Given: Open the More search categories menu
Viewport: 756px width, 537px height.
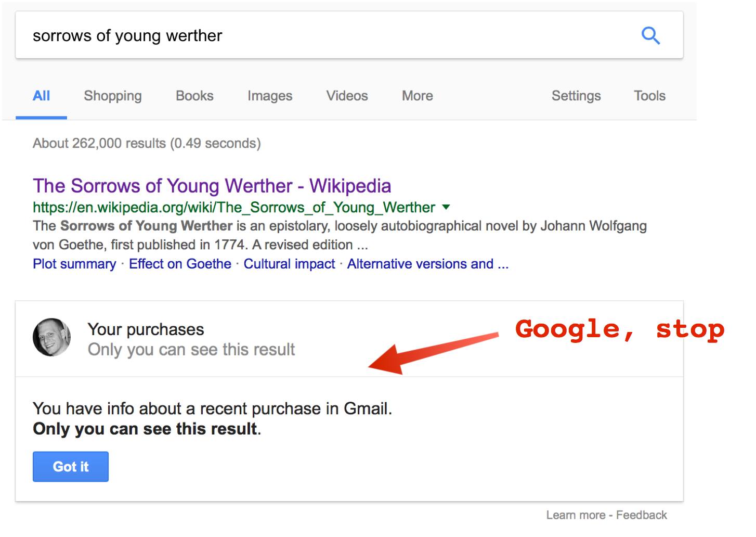Looking at the screenshot, I should pyautogui.click(x=417, y=96).
